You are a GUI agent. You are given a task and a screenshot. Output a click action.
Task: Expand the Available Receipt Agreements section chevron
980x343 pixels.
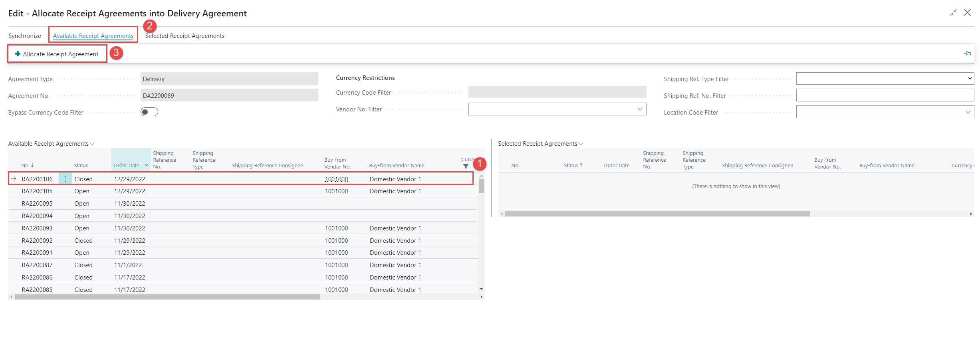92,144
